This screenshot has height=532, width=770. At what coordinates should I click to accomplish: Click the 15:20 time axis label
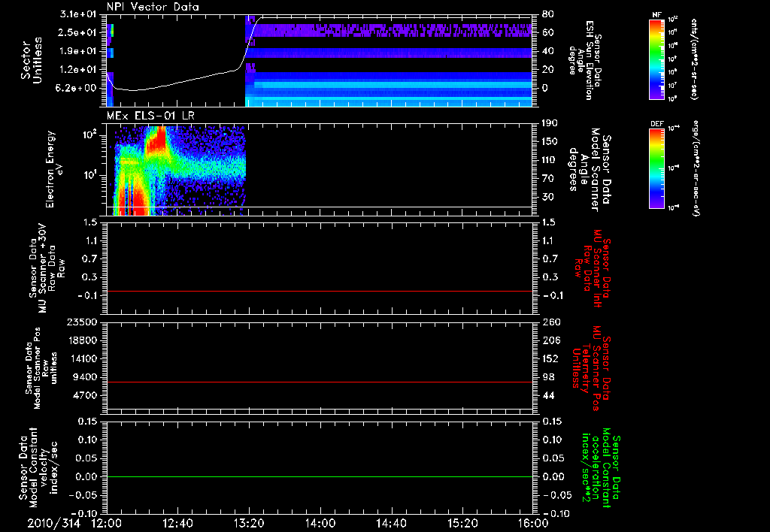(x=462, y=523)
